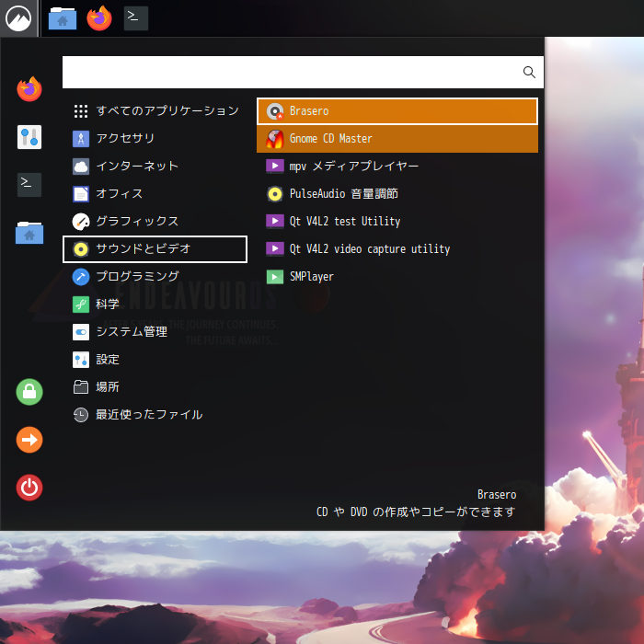The width and height of the screenshot is (644, 644).
Task: Click the SMPlayer green play icon
Action: 275,277
